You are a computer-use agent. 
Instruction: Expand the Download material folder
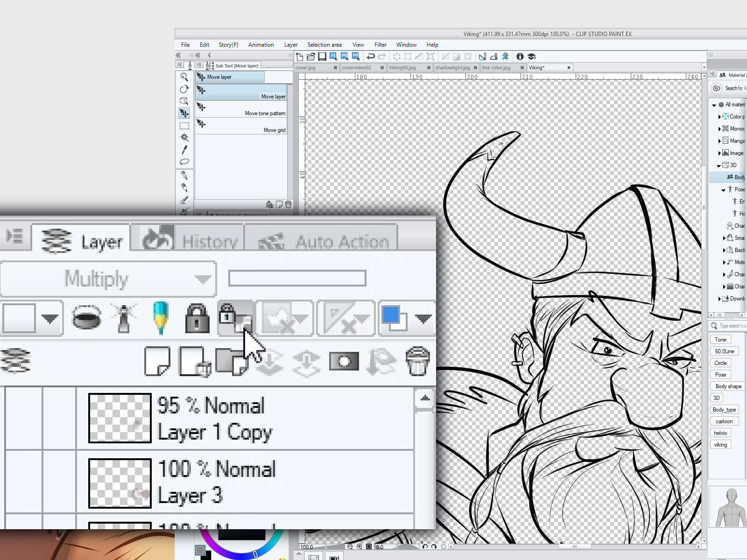[719, 299]
